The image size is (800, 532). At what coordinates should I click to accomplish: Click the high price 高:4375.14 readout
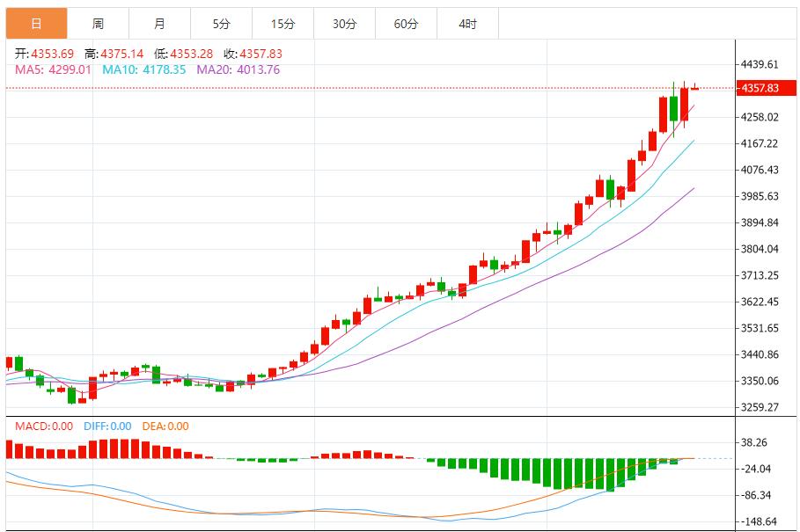[114, 54]
